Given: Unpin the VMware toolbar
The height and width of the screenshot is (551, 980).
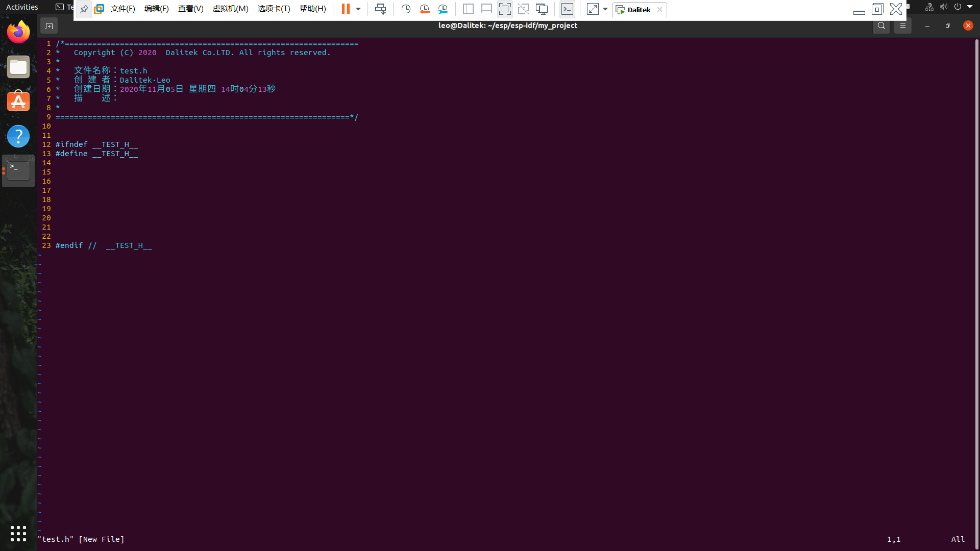Looking at the screenshot, I should [84, 9].
